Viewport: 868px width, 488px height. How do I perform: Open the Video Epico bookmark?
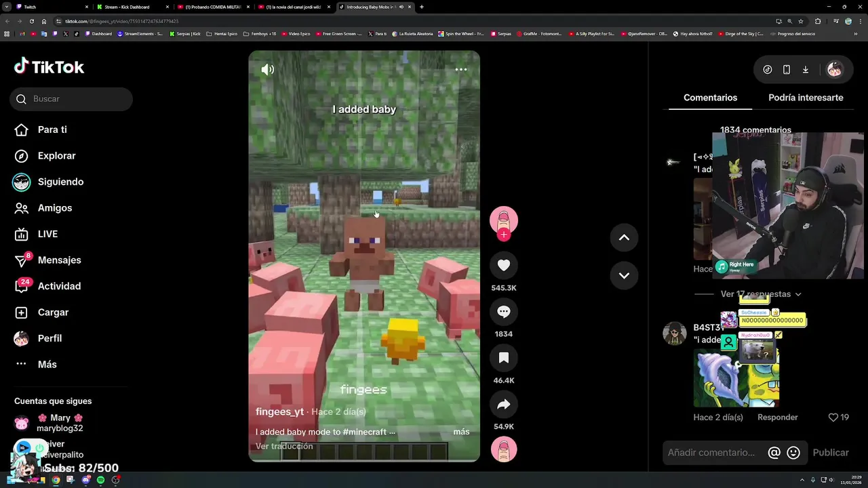(x=296, y=33)
